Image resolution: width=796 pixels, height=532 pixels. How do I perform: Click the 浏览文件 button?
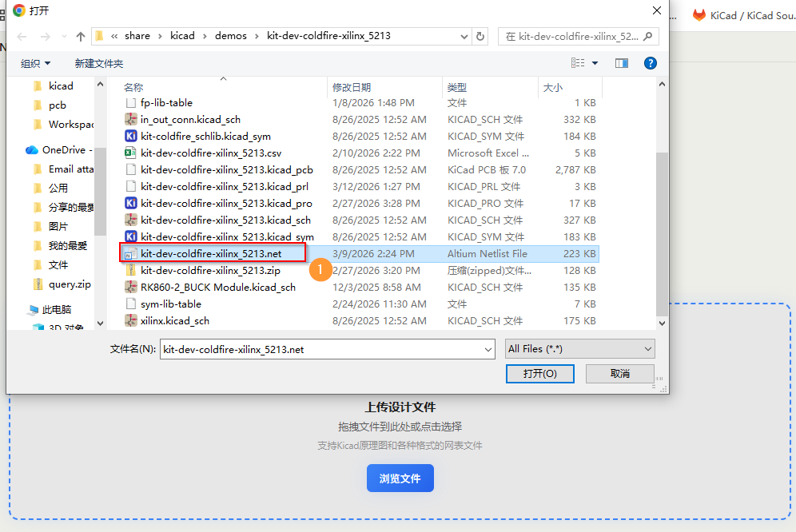click(x=400, y=478)
